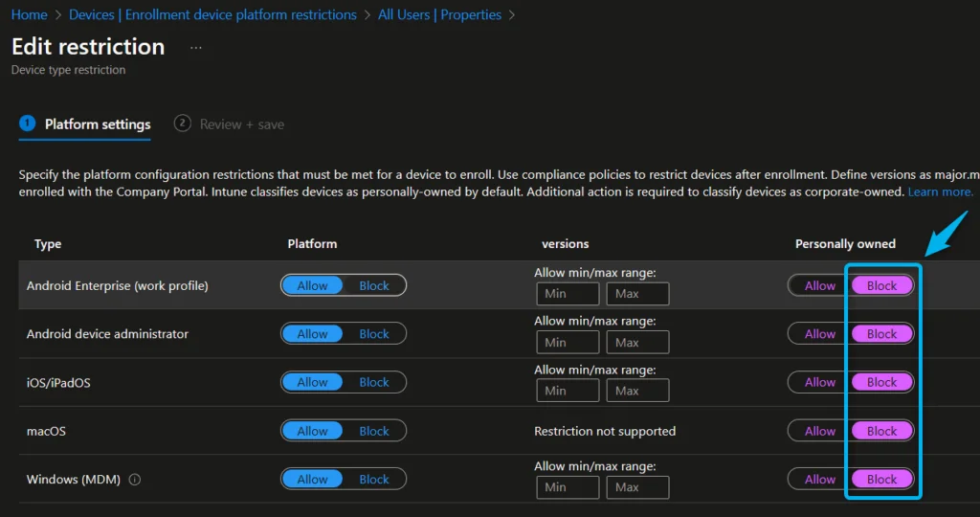Allow personally owned macOS devices
Screen dimensions: 980x517
click(x=819, y=431)
